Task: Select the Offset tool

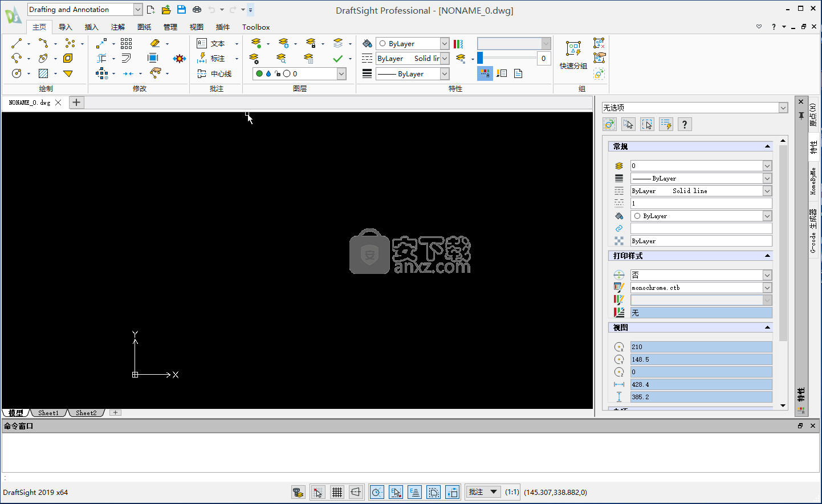Action: [127, 58]
